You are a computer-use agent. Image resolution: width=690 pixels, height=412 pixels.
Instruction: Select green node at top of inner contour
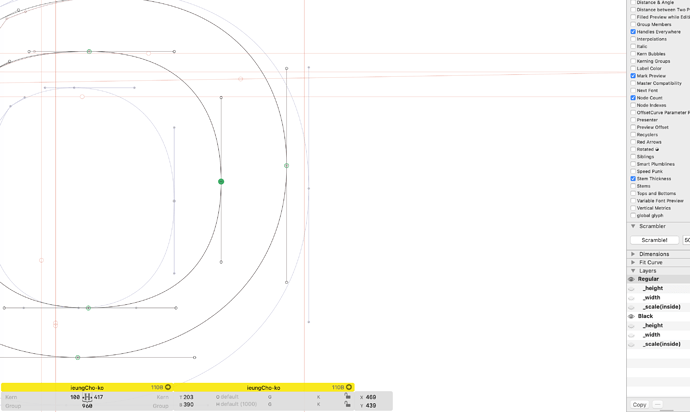89,52
